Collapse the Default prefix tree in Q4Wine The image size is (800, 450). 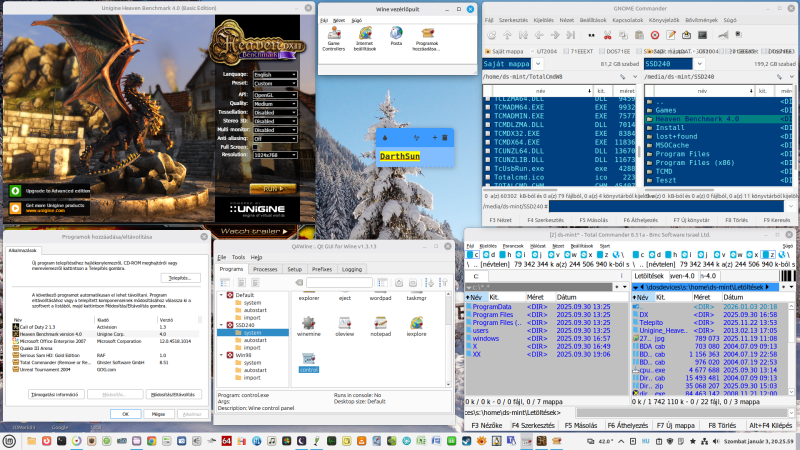click(221, 295)
